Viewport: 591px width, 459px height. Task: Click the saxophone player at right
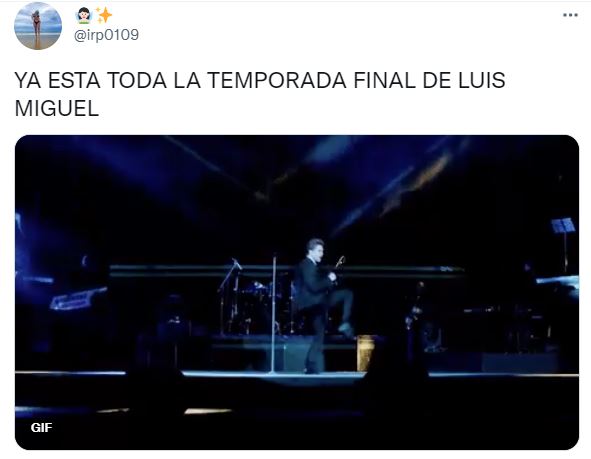click(418, 311)
